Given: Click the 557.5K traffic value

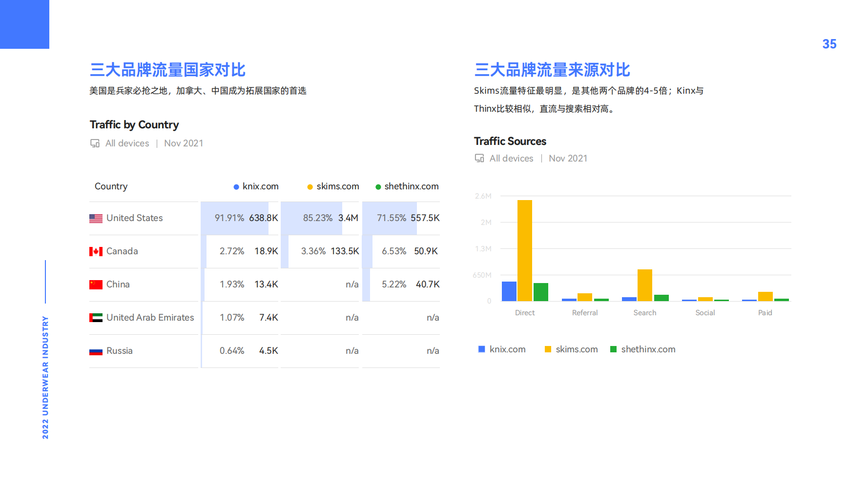Looking at the screenshot, I should [425, 218].
